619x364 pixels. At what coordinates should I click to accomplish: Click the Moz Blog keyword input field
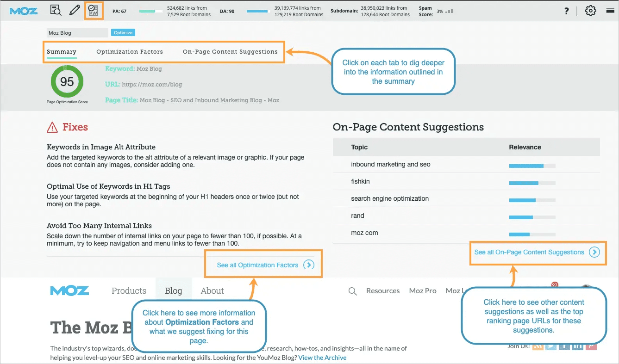[x=77, y=33]
